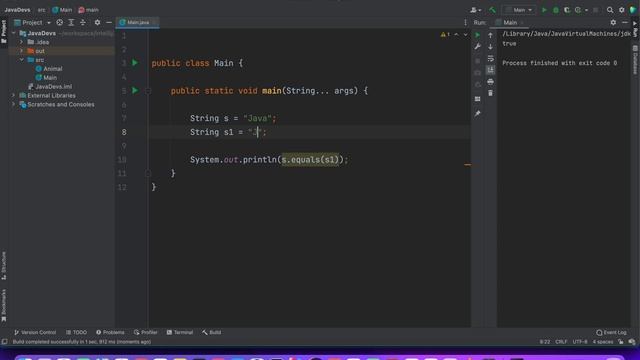Click Select Opened File target icon
This screenshot has height=360, width=640.
[x=60, y=22]
